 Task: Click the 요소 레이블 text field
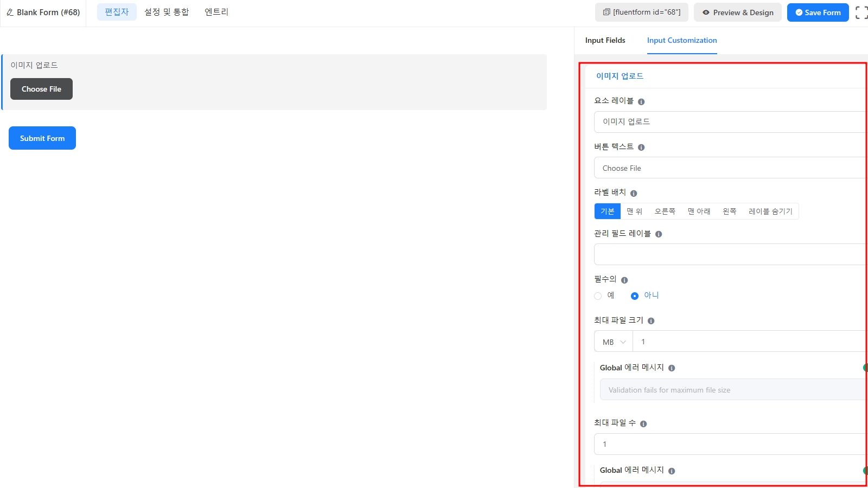(x=730, y=122)
